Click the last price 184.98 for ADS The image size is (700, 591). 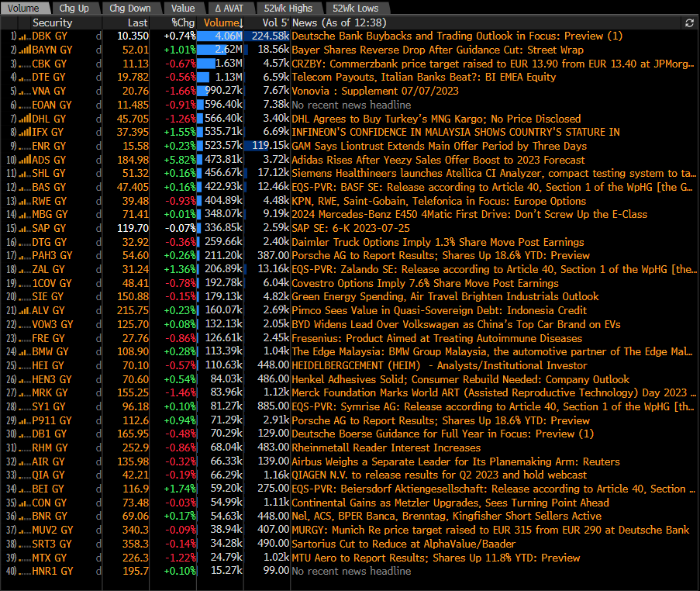pyautogui.click(x=133, y=160)
